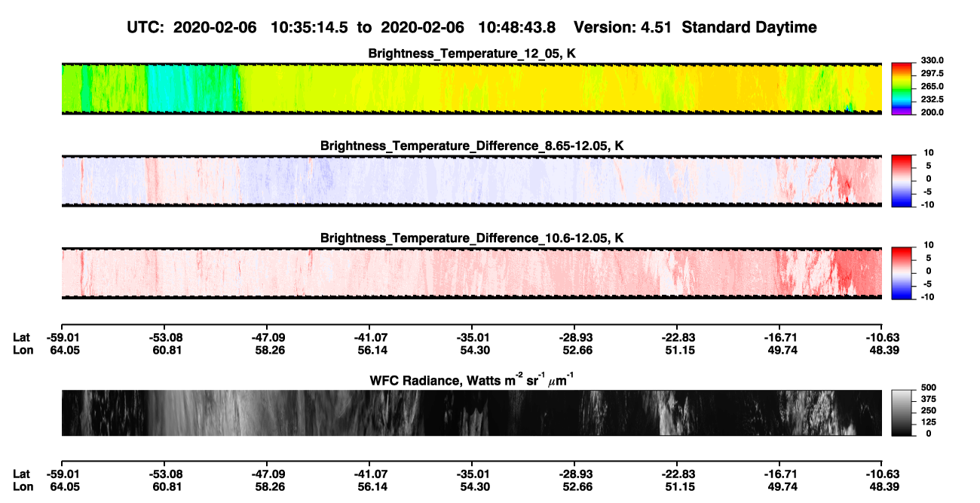
Task: Click the Lon row label beneath WFC image
Action: [23, 486]
